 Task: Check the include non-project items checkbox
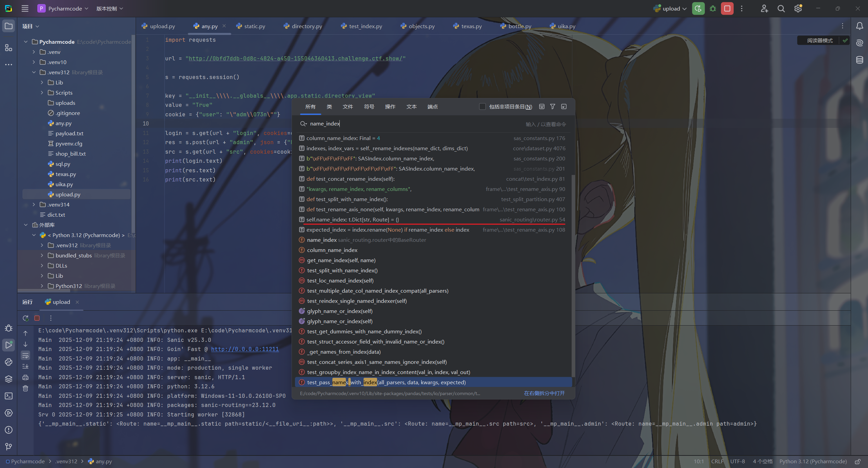[482, 106]
